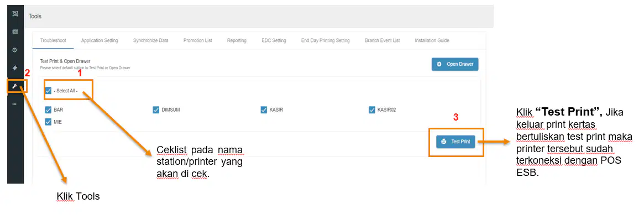Click the KASIR02 station label

tap(386, 109)
